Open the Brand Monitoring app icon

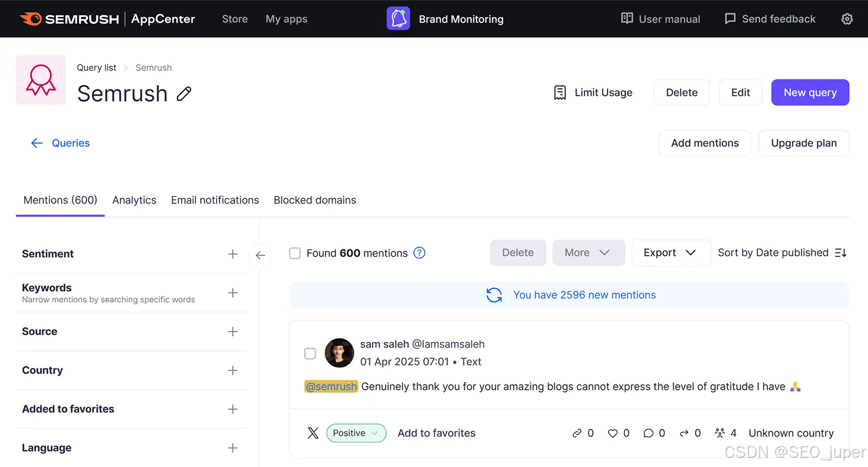398,19
